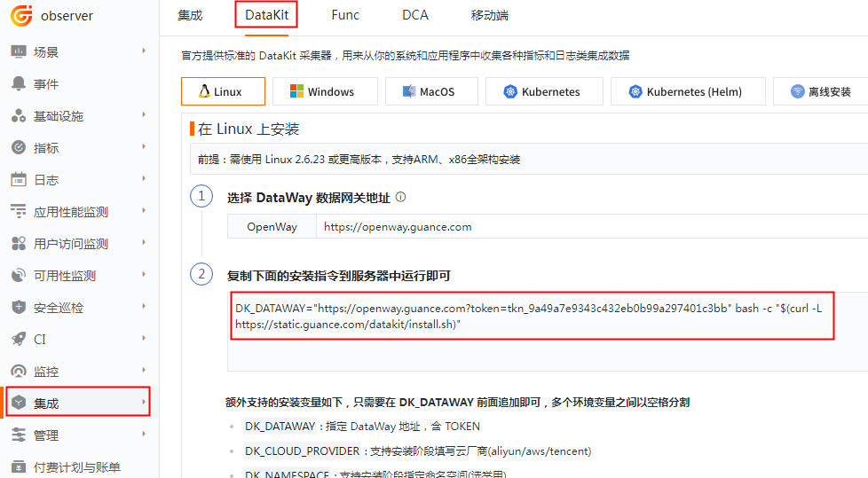
Task: Expand the 可用性监测 submenu arrow
Action: pos(144,274)
